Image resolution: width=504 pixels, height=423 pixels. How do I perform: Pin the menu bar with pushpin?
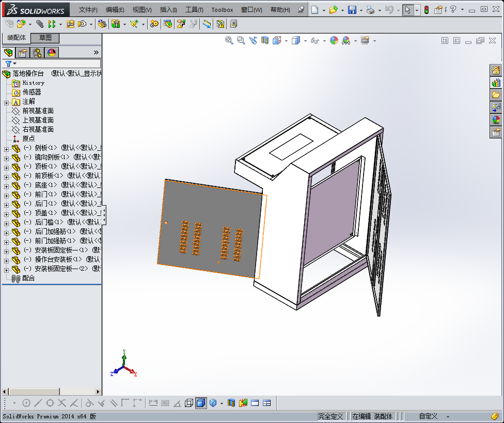(x=301, y=10)
